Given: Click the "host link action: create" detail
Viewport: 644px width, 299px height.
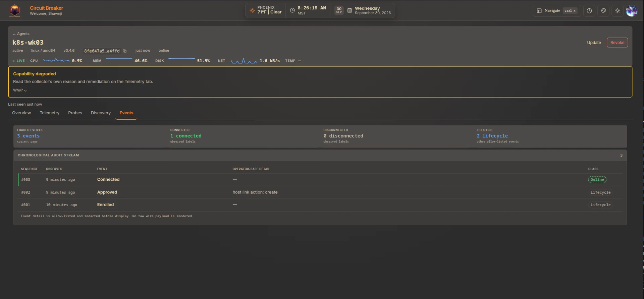Looking at the screenshot, I should point(255,192).
